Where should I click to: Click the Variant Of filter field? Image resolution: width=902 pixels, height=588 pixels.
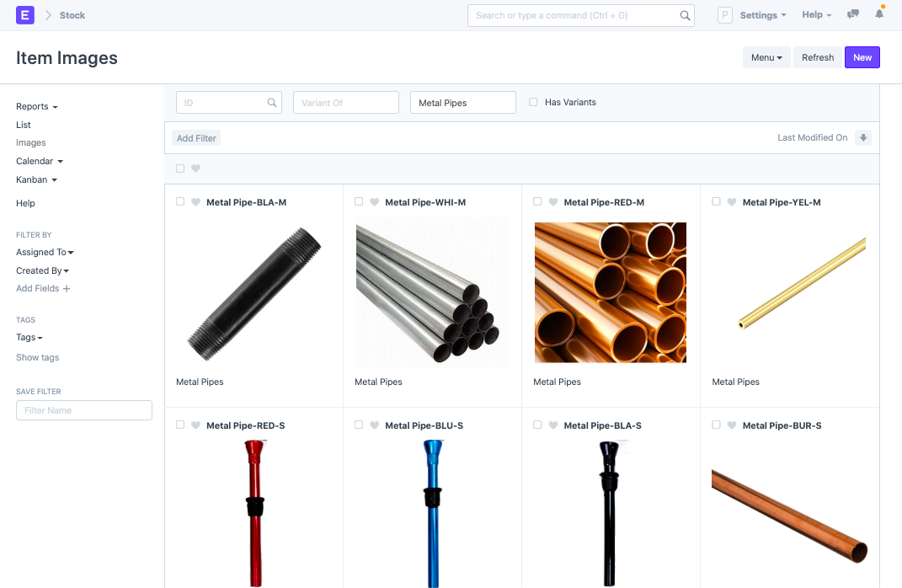346,103
